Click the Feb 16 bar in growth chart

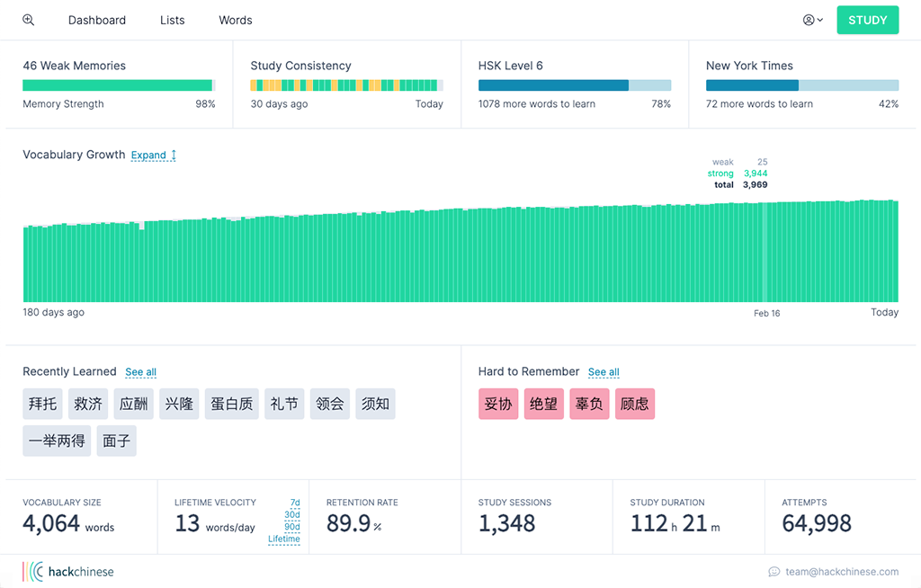[x=765, y=253]
